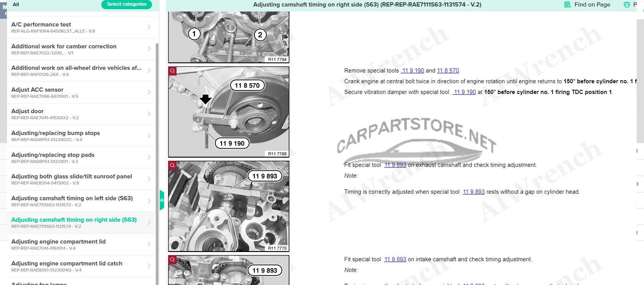Open the R11 7769 vibration damper image
Image resolution: width=644 pixels, height=285 pixels.
click(x=229, y=112)
